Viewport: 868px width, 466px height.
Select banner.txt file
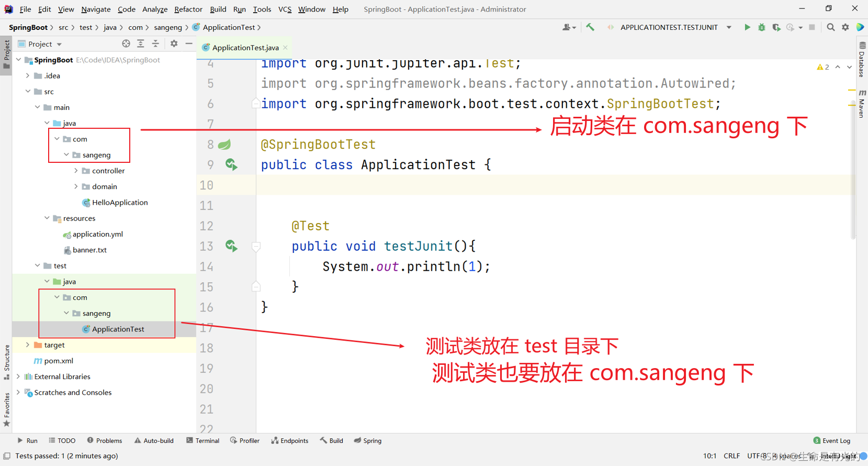point(89,250)
